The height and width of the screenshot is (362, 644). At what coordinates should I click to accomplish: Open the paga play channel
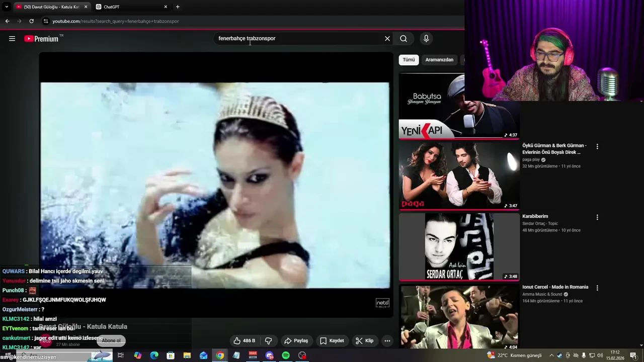click(x=531, y=160)
